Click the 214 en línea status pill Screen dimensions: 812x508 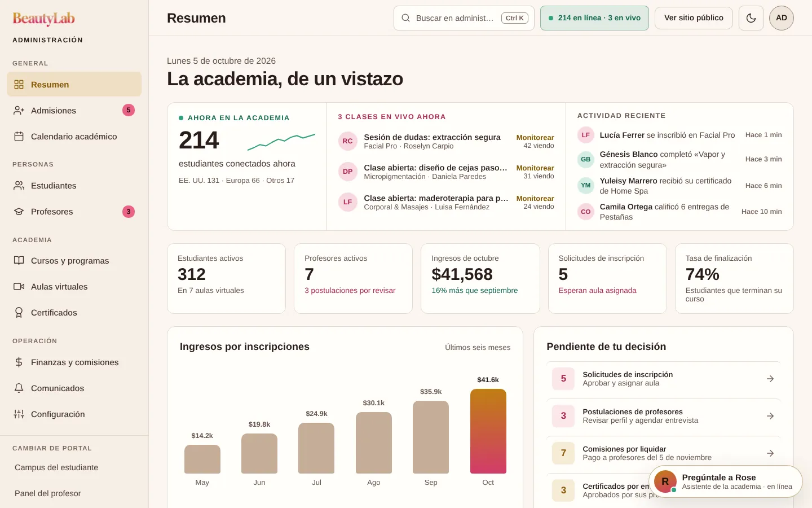[594, 18]
